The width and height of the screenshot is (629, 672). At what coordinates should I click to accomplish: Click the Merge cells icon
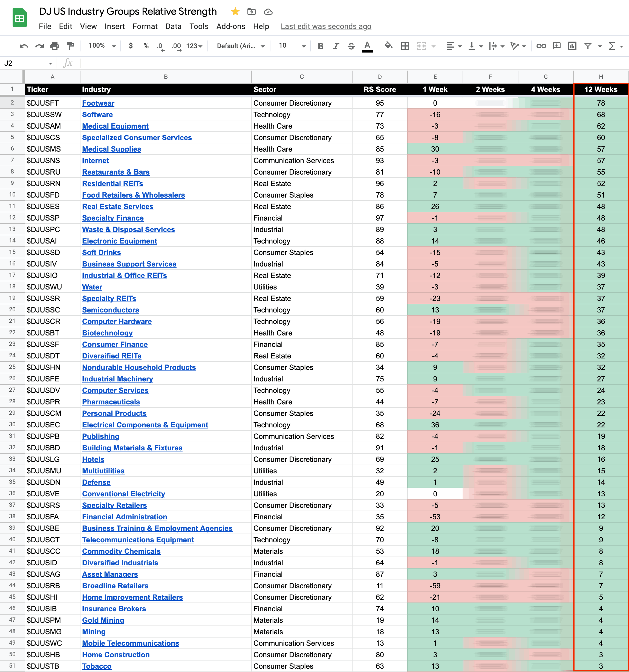coord(421,46)
